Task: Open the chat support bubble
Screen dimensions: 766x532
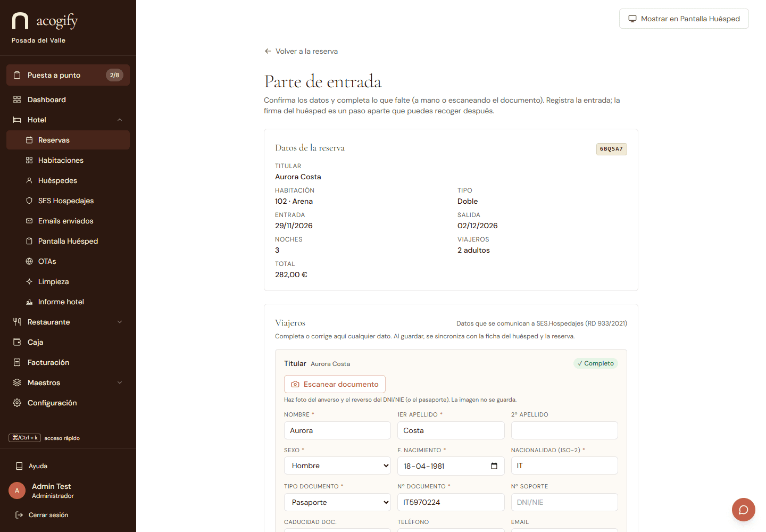Action: coord(744,510)
